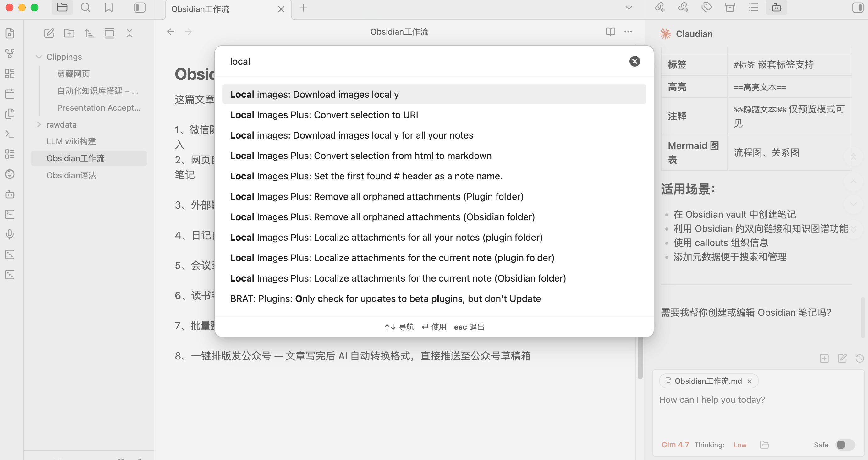The width and height of the screenshot is (868, 460).
Task: Switch to reading view book icon
Action: tap(610, 32)
